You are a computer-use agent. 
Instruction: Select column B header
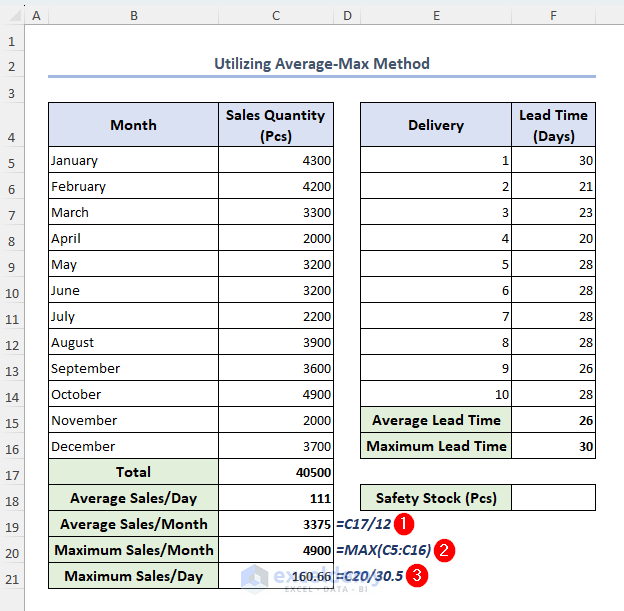pos(133,16)
